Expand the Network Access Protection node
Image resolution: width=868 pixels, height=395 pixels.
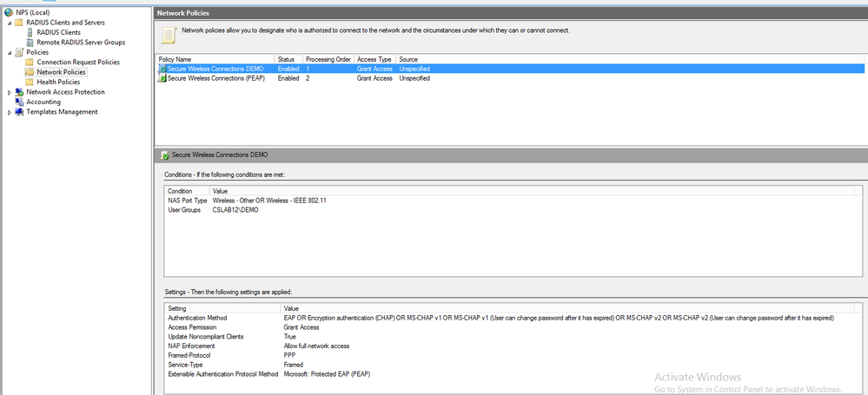click(10, 92)
